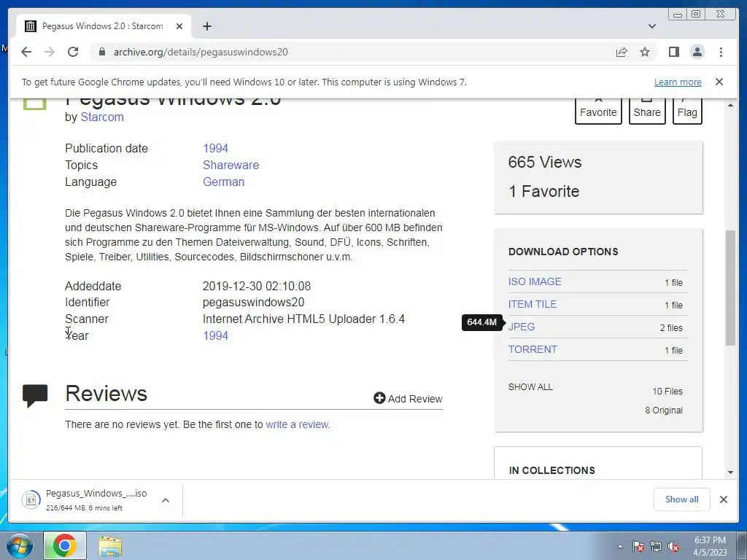Open the Chrome side panel icon
The image size is (747, 560).
click(x=673, y=52)
